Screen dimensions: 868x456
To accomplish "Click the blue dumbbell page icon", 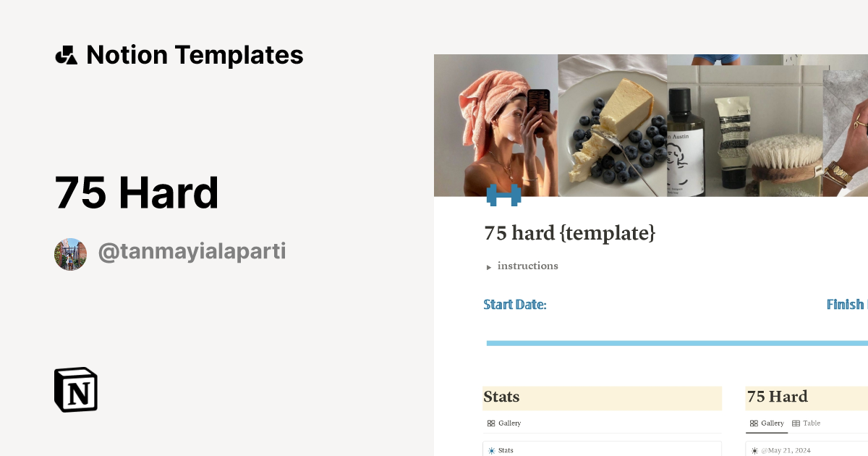I will tap(503, 194).
